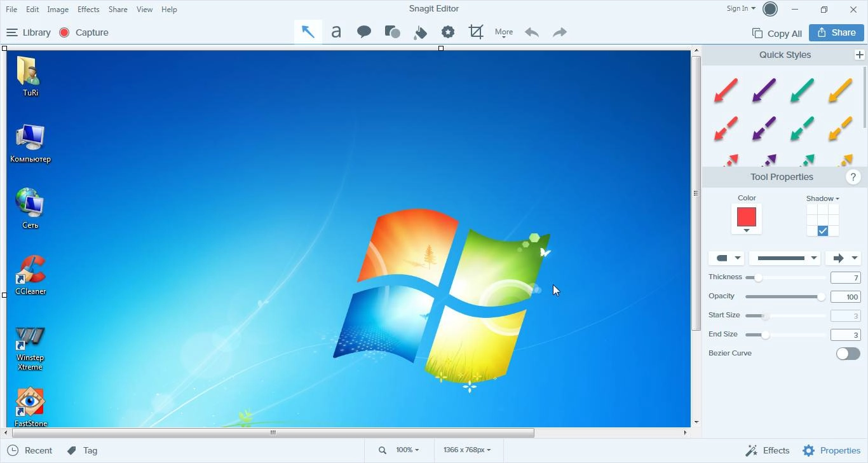Click the Copy All button
Image resolution: width=868 pixels, height=463 pixels.
tap(776, 33)
